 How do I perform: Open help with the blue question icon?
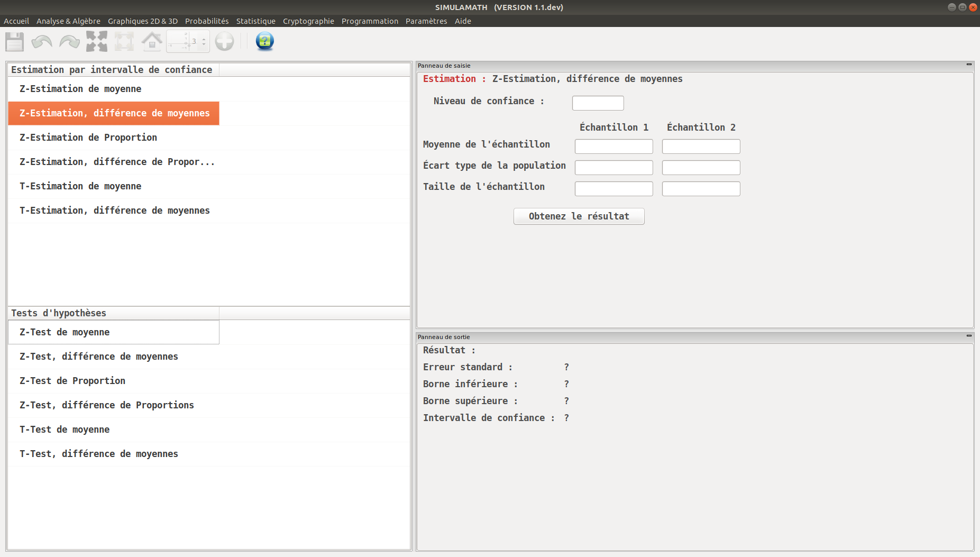(264, 41)
